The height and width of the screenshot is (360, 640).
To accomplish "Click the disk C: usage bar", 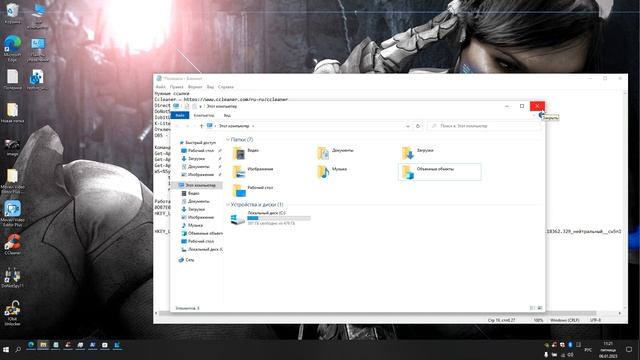I will (x=279, y=218).
